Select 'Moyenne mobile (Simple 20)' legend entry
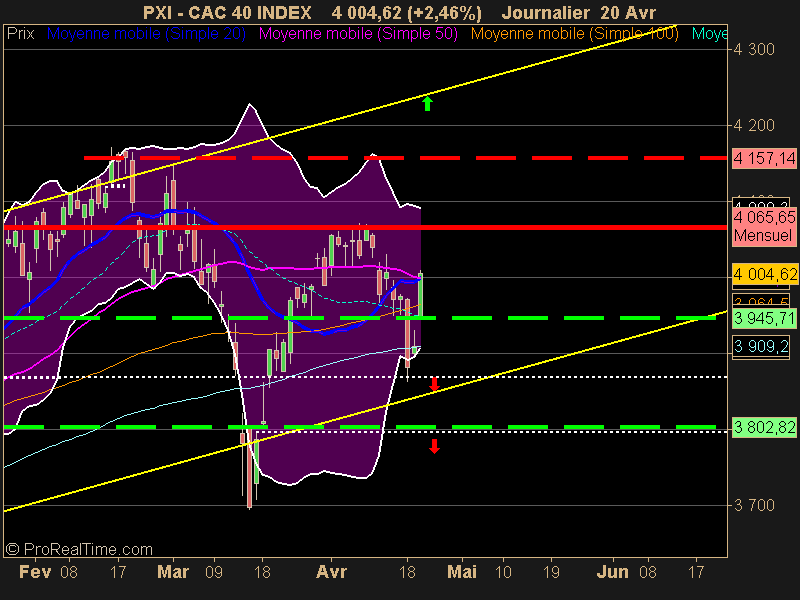Image resolution: width=800 pixels, height=600 pixels. click(x=146, y=34)
